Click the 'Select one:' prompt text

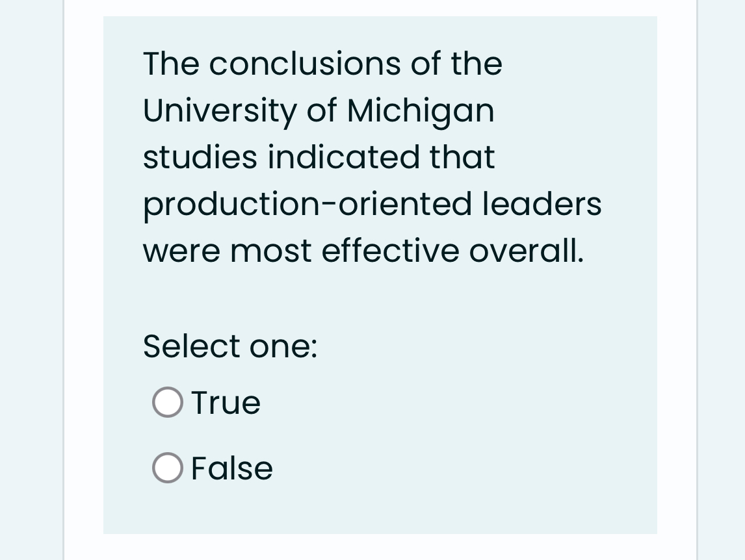[x=230, y=346]
